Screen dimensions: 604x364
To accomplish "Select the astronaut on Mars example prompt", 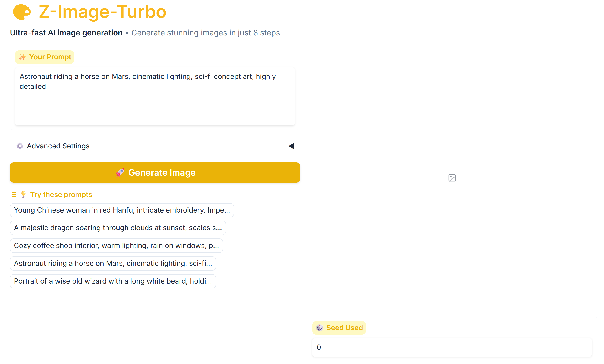I will point(113,263).
